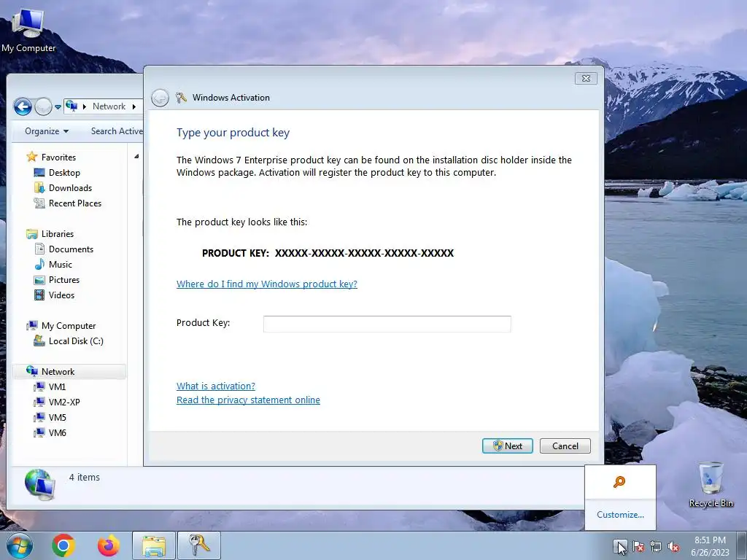Switch to Windows Activation taskbar button
The height and width of the screenshot is (560, 747).
pos(199,545)
